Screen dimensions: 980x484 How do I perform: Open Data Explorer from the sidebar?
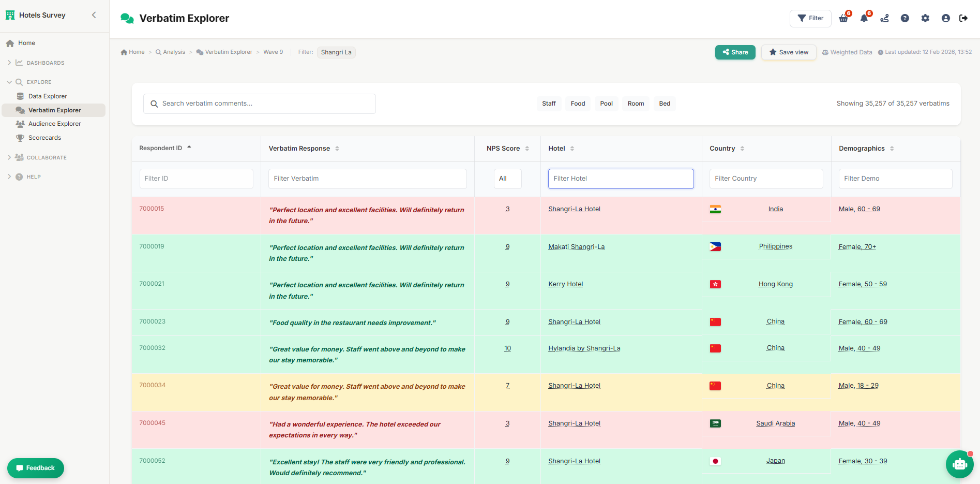click(x=48, y=96)
